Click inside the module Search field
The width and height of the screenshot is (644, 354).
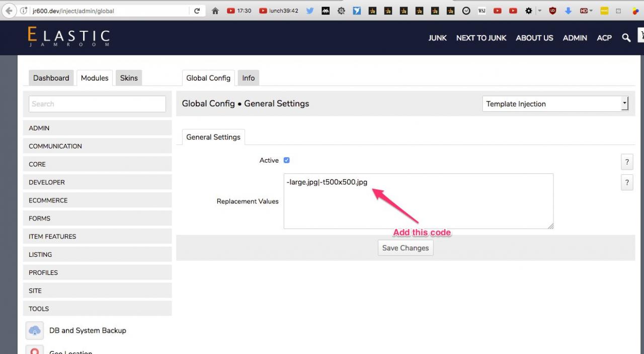coord(97,104)
